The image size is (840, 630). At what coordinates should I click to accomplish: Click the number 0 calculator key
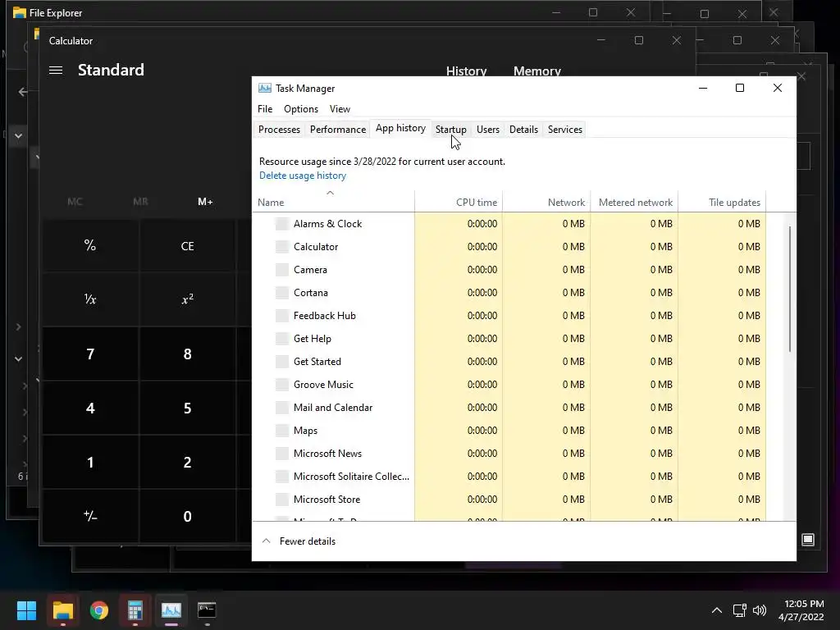pos(188,516)
